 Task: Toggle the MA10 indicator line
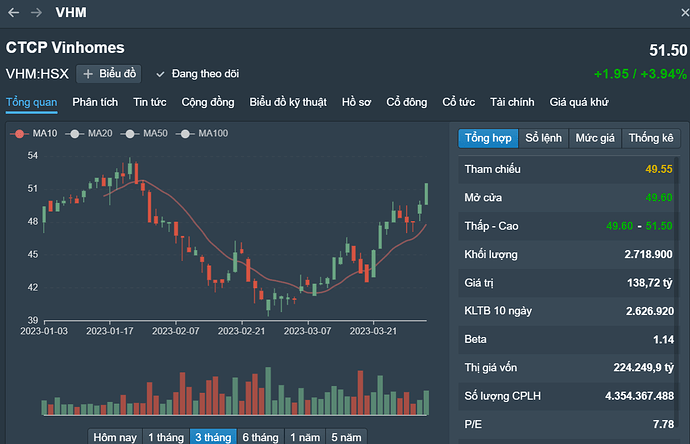coord(30,134)
